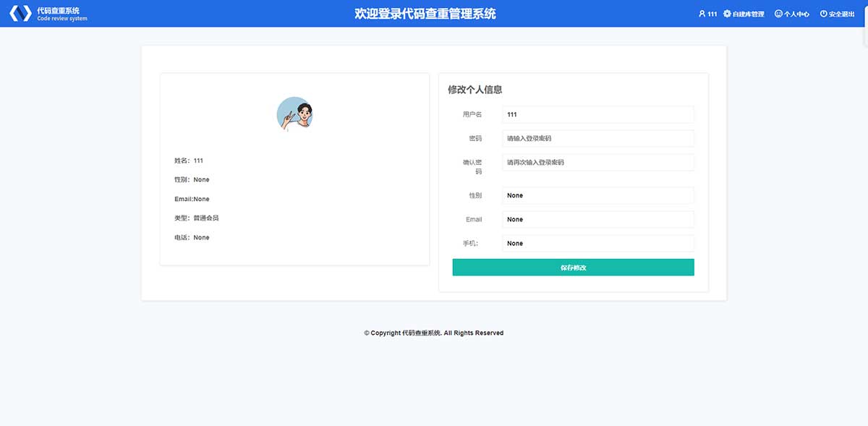Click the 代码查重系统 logo text
868x426 pixels.
click(x=59, y=11)
